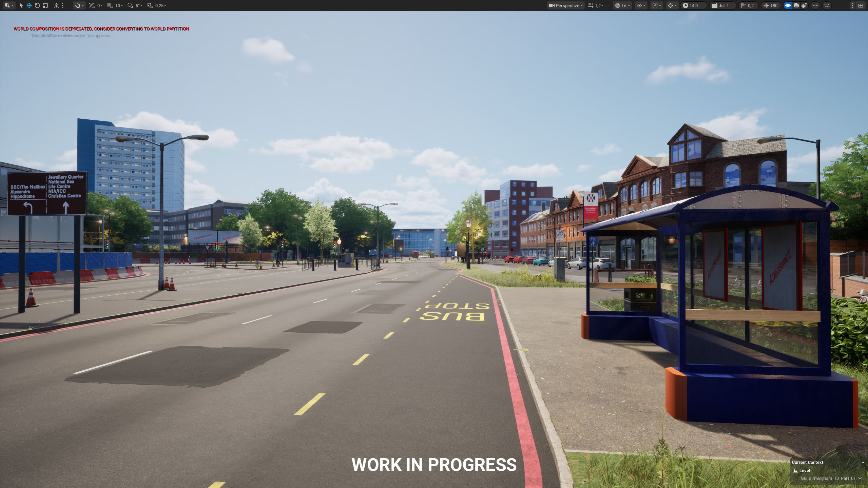Open viewport three-dot options menu
This screenshot has width=868, height=488.
852,5
